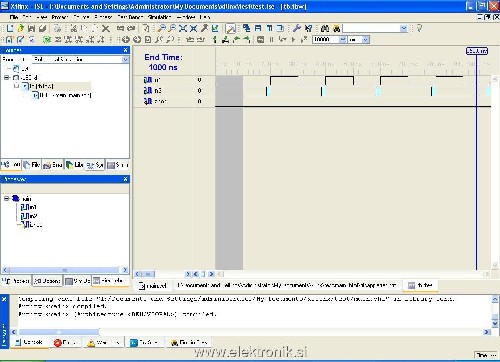Click the console horizontal scrollbar thumb
The height and width of the screenshot is (362, 500).
point(59,332)
